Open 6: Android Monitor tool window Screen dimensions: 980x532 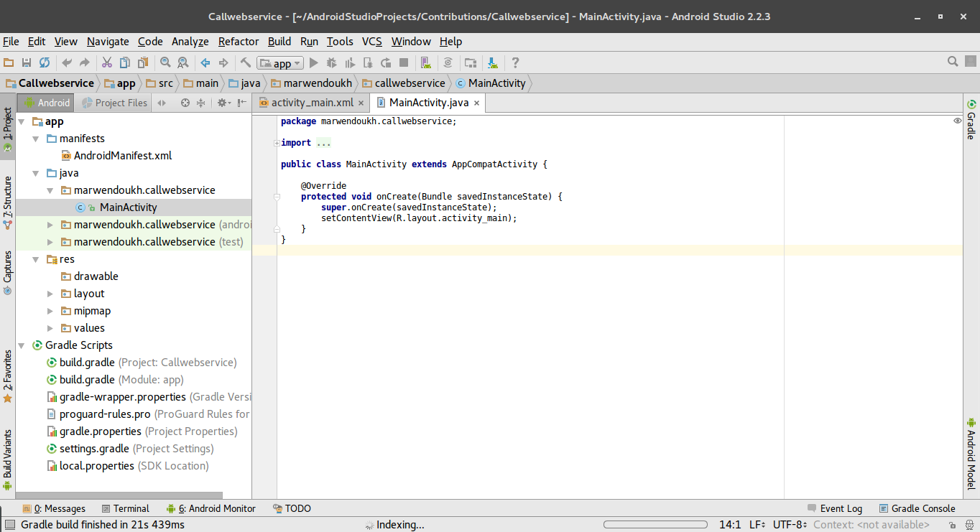click(211, 508)
